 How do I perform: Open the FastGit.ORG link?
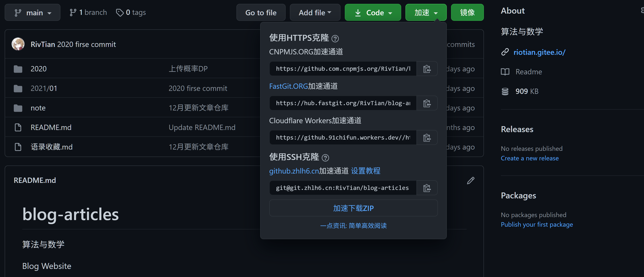point(289,86)
